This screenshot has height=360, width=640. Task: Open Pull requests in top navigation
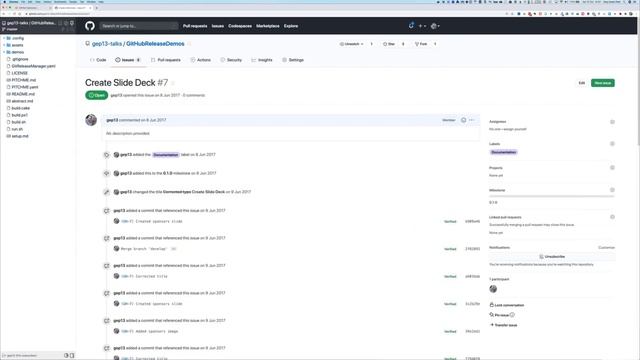(x=195, y=26)
